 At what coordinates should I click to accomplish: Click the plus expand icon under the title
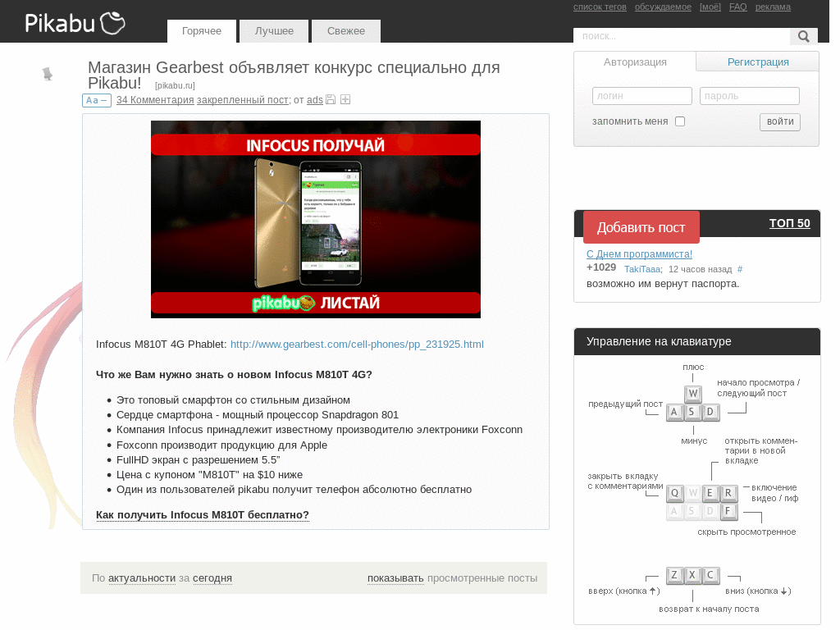(x=345, y=99)
